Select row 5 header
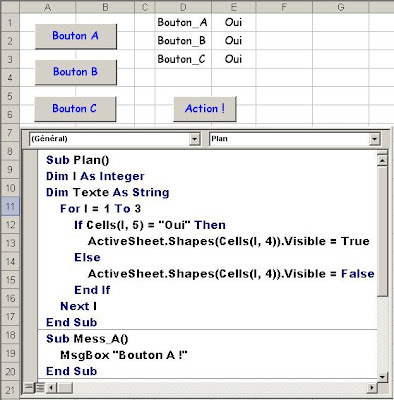The height and width of the screenshot is (400, 394). tap(10, 96)
